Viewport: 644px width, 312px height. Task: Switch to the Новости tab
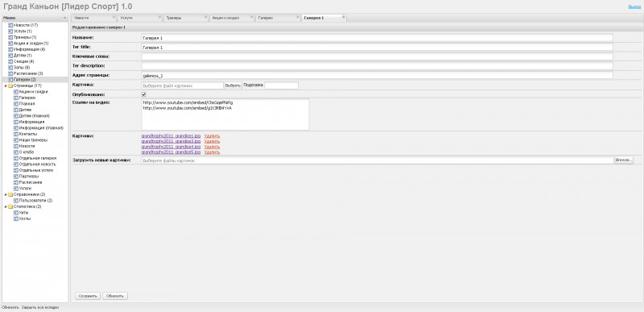click(x=94, y=18)
